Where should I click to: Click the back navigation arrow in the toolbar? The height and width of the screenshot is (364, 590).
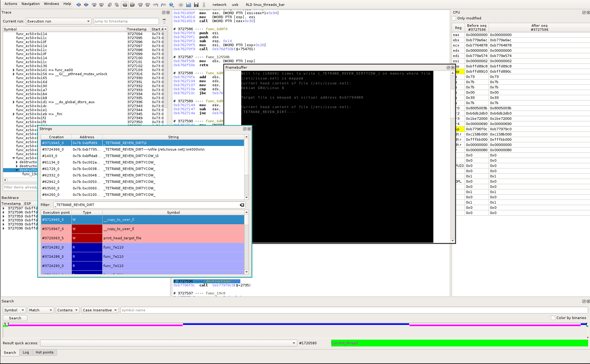79,5
